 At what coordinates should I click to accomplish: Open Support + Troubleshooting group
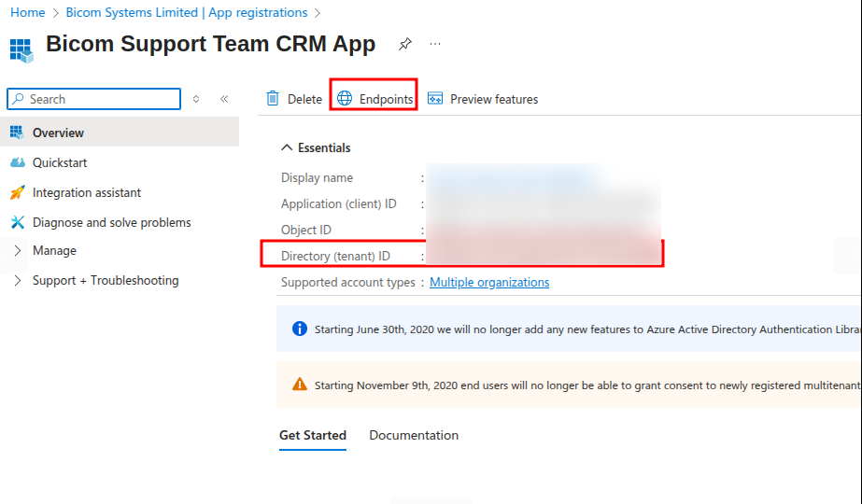[106, 280]
